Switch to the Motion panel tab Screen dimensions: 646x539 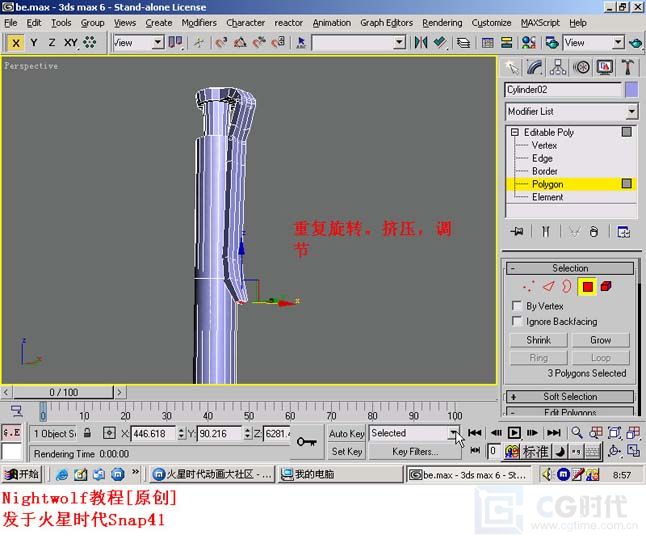(581, 68)
